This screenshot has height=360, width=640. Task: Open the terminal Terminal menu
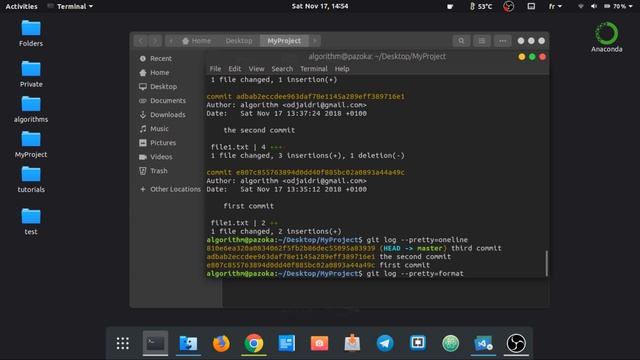pyautogui.click(x=314, y=69)
